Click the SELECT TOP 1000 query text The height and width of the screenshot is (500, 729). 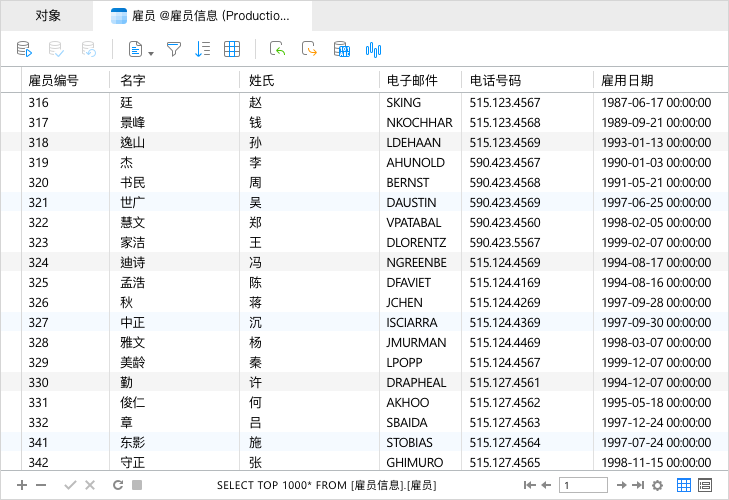[326, 485]
